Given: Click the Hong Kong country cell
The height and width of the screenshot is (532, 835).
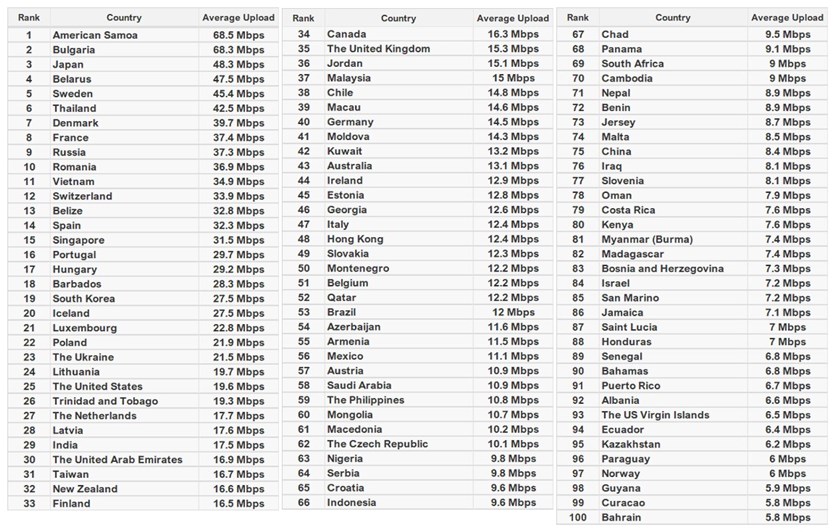Looking at the screenshot, I should coord(355,239).
